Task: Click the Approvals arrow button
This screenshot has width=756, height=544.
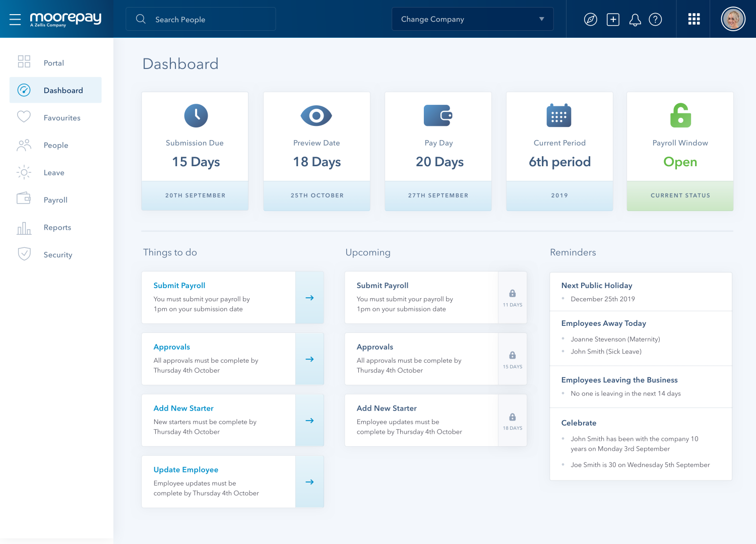Action: tap(309, 359)
